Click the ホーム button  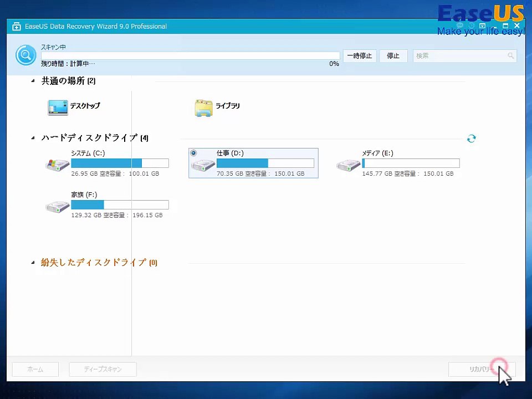[35, 369]
